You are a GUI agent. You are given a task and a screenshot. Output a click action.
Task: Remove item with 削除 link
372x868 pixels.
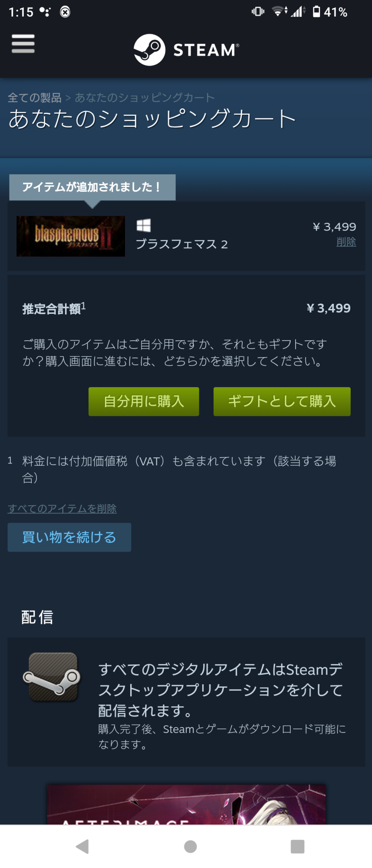pyautogui.click(x=346, y=242)
